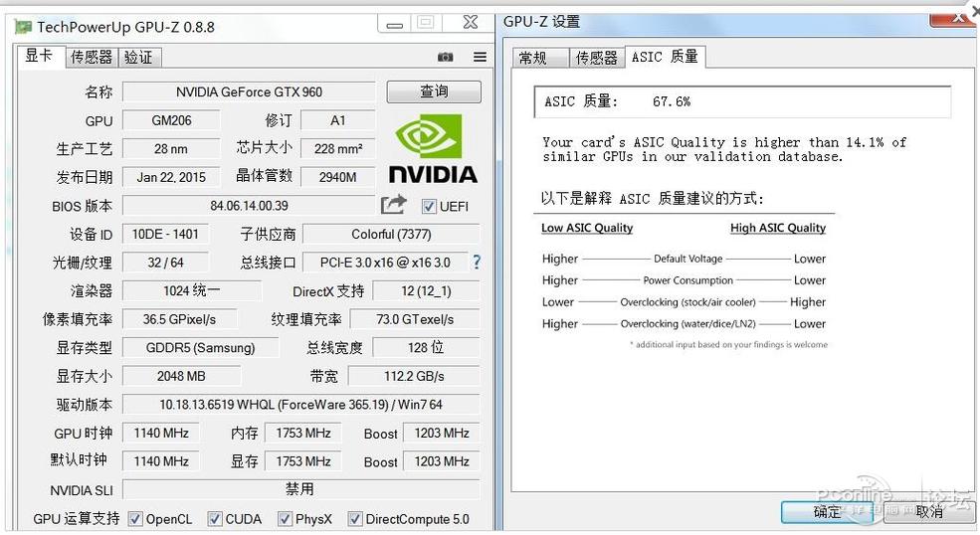
Task: Click the bus width 128 位 field
Action: point(426,347)
